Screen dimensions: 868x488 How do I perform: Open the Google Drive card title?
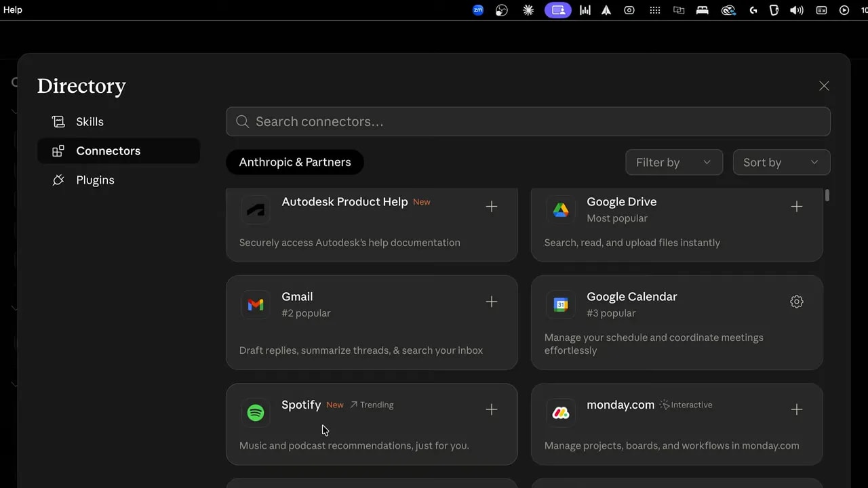pos(622,202)
